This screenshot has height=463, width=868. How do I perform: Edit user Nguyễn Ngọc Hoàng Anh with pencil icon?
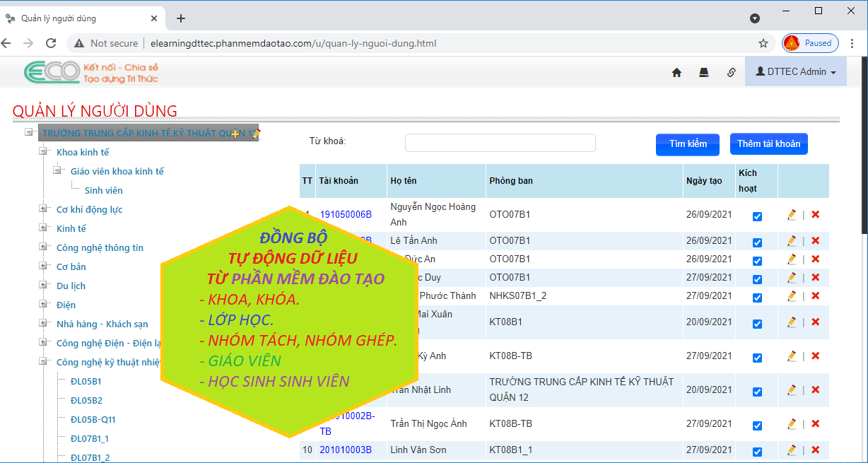792,214
